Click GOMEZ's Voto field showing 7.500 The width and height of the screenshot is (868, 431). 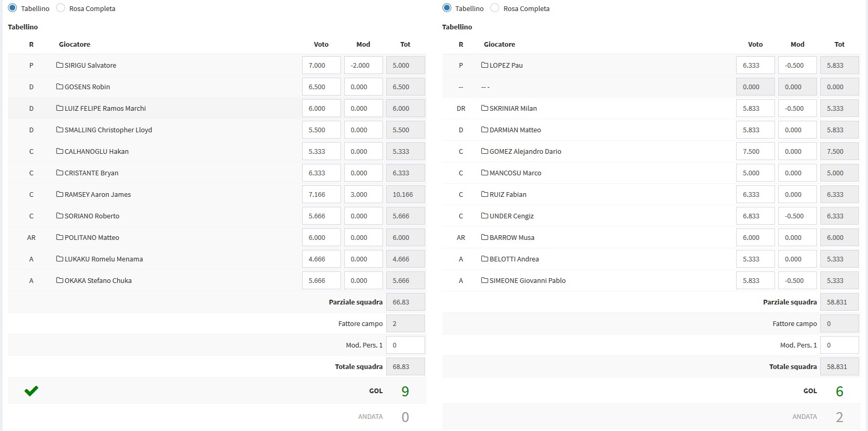[x=755, y=151]
